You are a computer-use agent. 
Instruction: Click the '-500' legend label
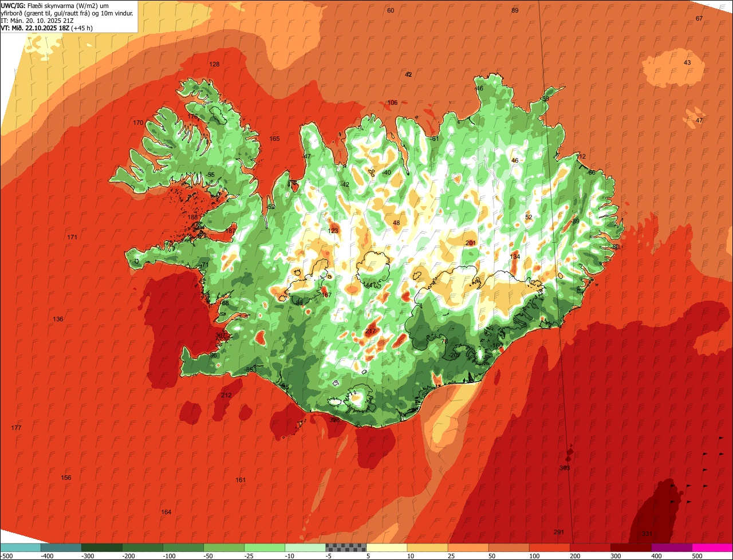(6, 555)
